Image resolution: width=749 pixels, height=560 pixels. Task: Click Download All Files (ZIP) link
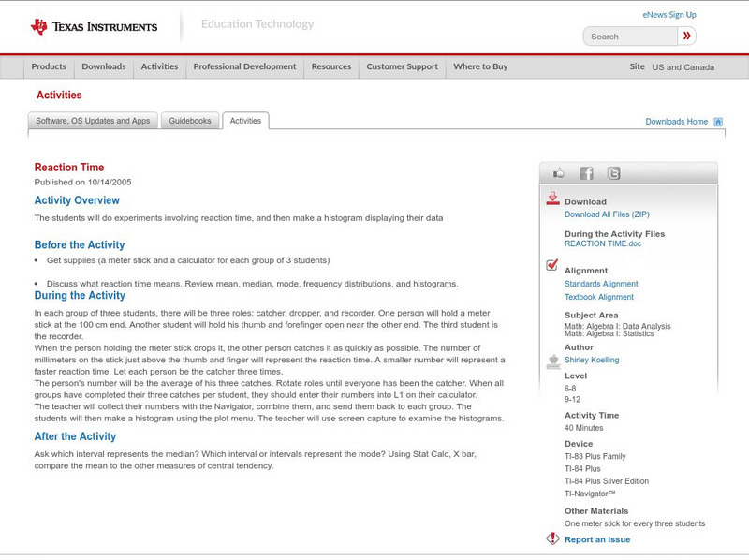[x=608, y=214]
